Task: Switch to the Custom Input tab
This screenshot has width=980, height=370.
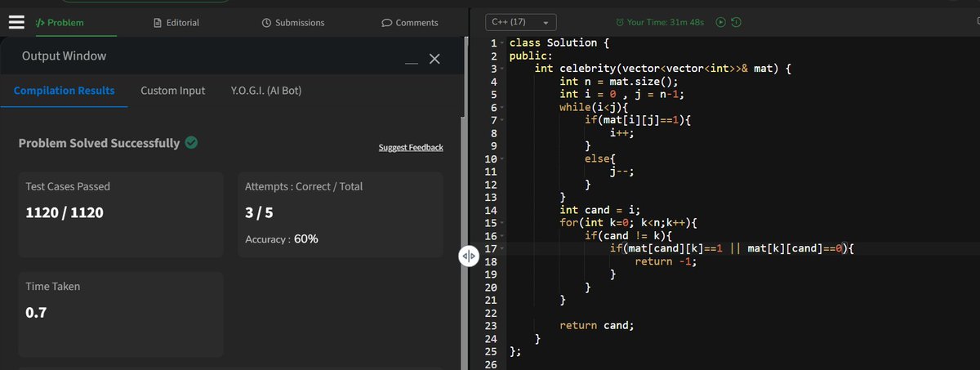Action: 173,91
